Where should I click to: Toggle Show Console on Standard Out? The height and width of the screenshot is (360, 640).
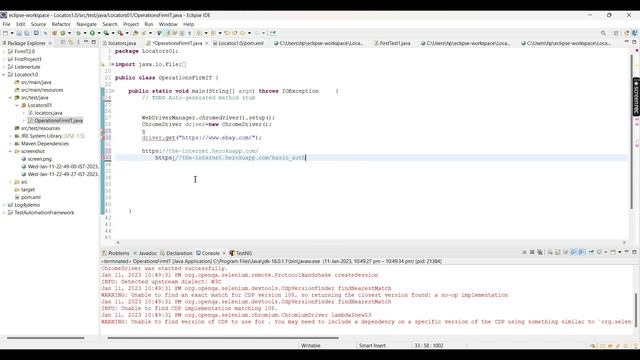point(573,252)
